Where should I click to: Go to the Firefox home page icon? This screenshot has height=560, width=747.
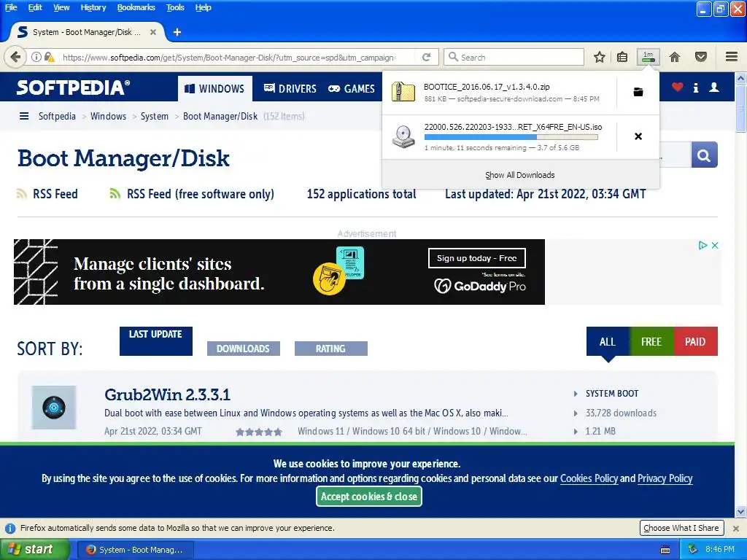pos(675,57)
